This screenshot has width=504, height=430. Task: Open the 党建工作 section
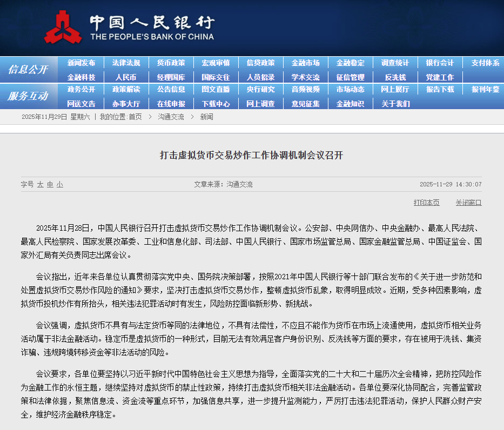[x=440, y=77]
